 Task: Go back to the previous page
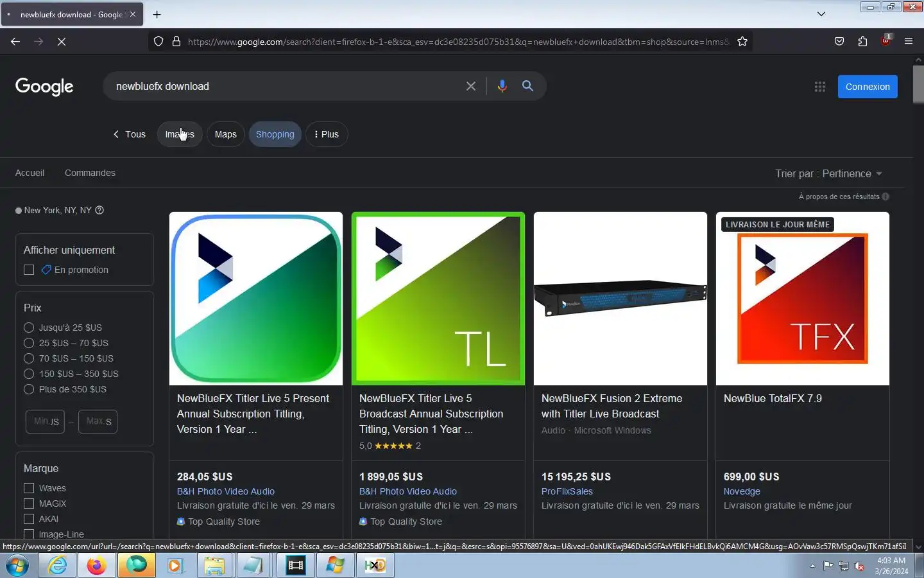click(x=15, y=42)
